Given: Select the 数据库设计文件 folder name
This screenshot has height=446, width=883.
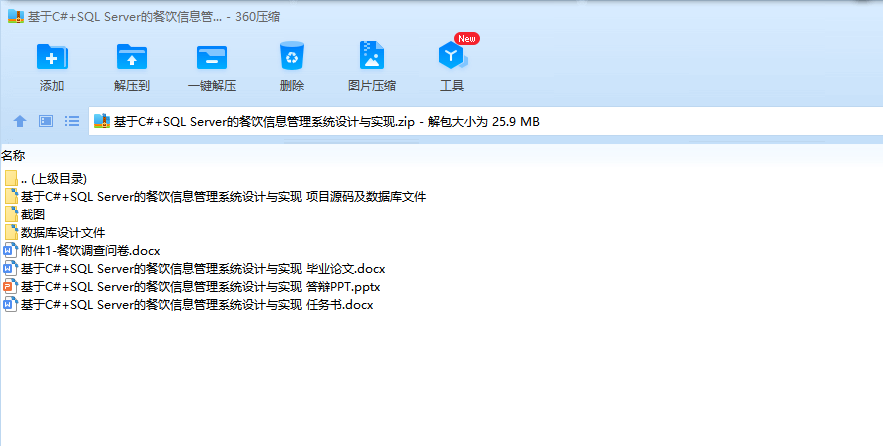Looking at the screenshot, I should click(63, 233).
